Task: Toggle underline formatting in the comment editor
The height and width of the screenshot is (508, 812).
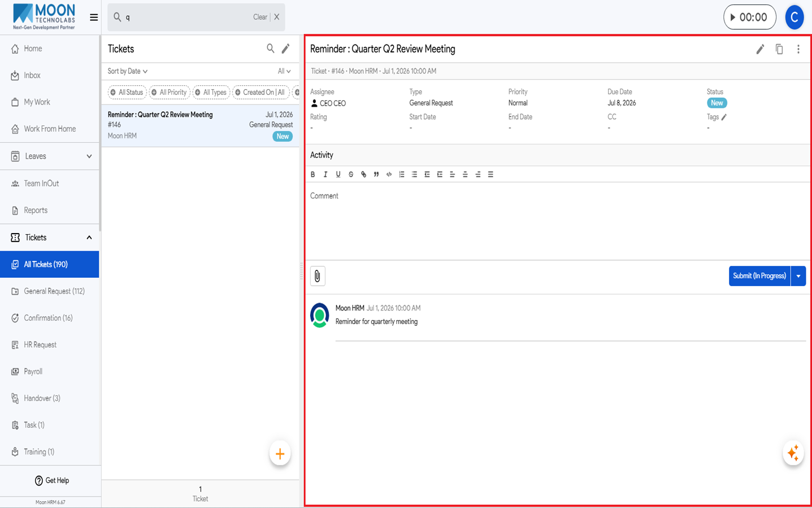Action: (338, 174)
